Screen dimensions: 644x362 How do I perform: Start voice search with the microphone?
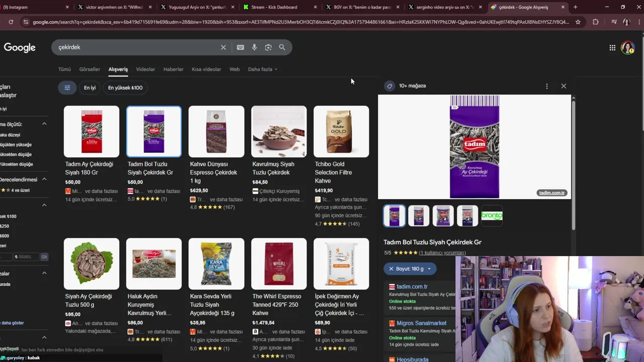[254, 47]
